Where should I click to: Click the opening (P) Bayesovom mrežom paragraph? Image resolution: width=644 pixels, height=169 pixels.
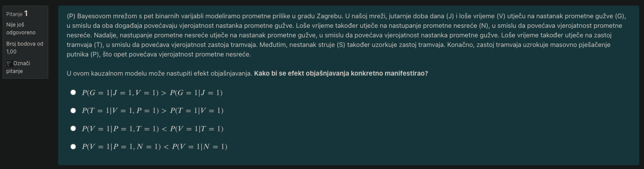(x=347, y=36)
